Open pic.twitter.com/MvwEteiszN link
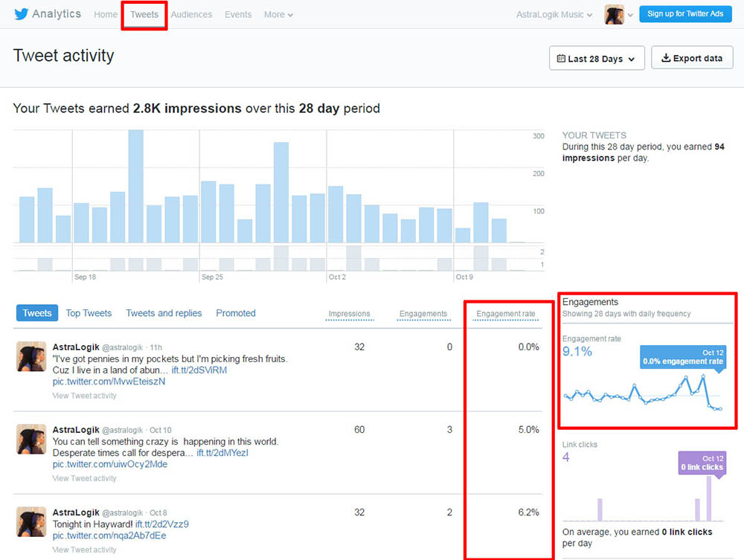Viewport: 744px width, 560px height. pos(109,382)
